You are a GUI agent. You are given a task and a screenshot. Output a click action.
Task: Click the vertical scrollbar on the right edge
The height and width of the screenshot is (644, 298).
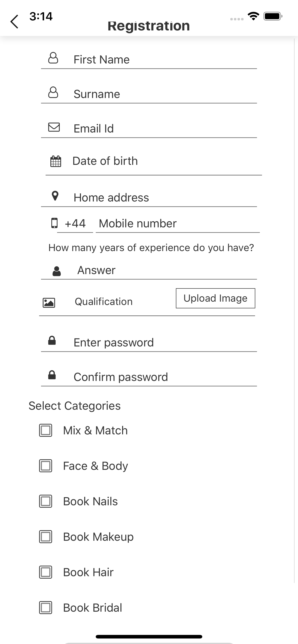click(x=294, y=310)
